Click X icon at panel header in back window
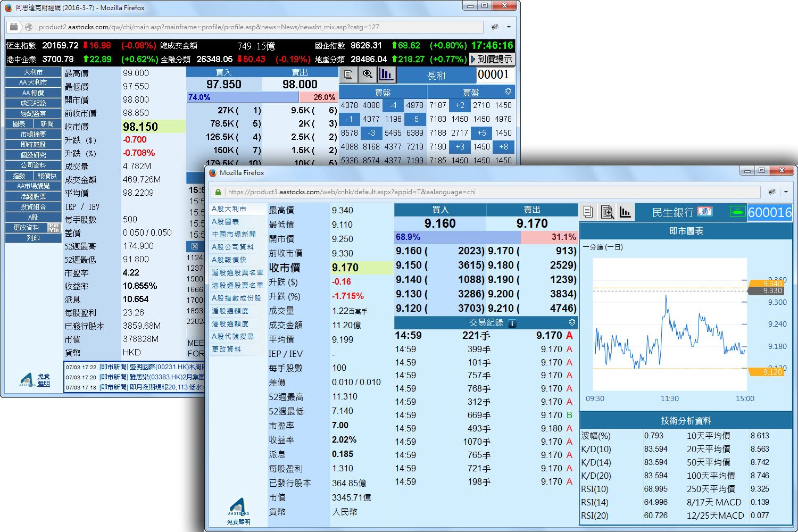This screenshot has width=798, height=532. 195,246
